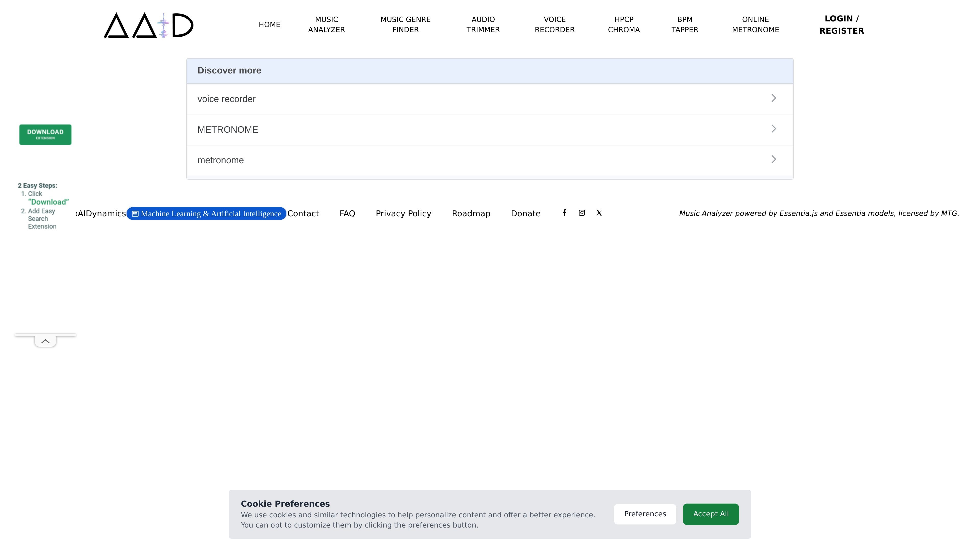Click the AAID logo

(x=149, y=25)
